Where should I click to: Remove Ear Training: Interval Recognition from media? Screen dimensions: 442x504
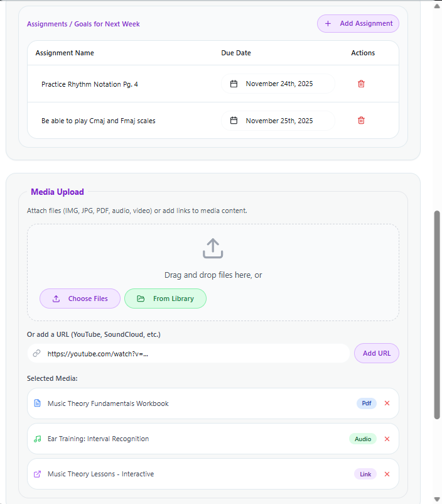coord(387,439)
